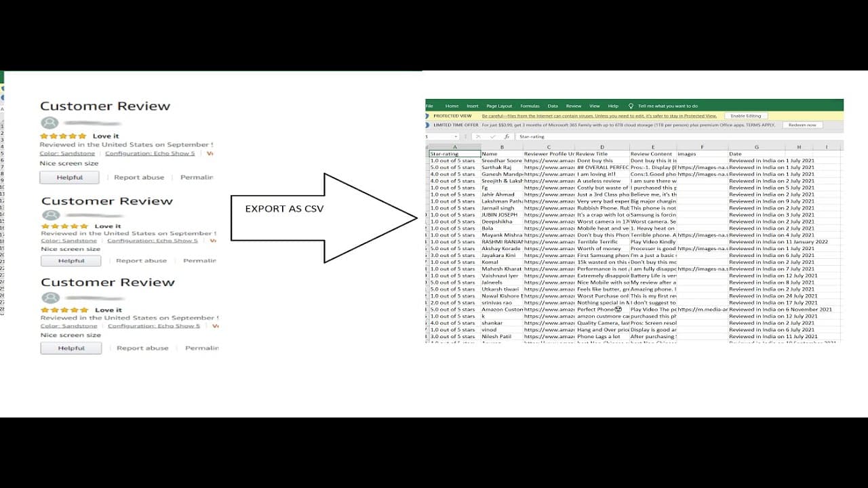
Task: Click the first review's five-star rating
Action: [x=63, y=136]
